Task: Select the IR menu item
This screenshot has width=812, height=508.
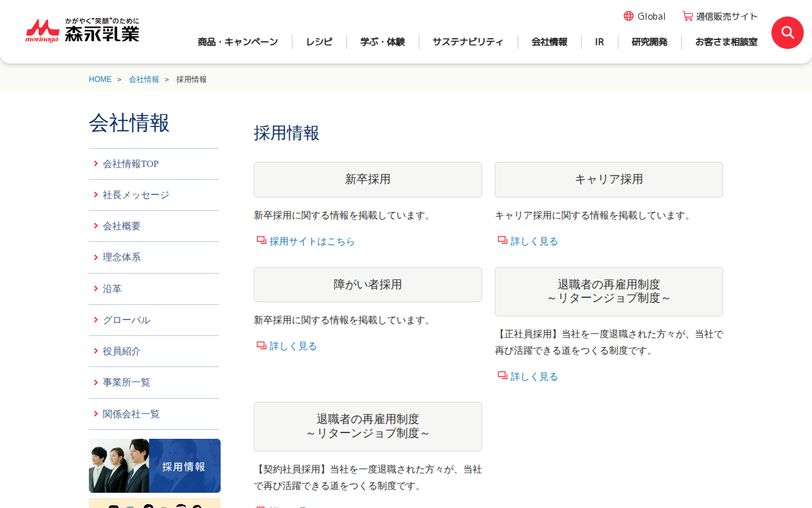Action: click(x=599, y=42)
